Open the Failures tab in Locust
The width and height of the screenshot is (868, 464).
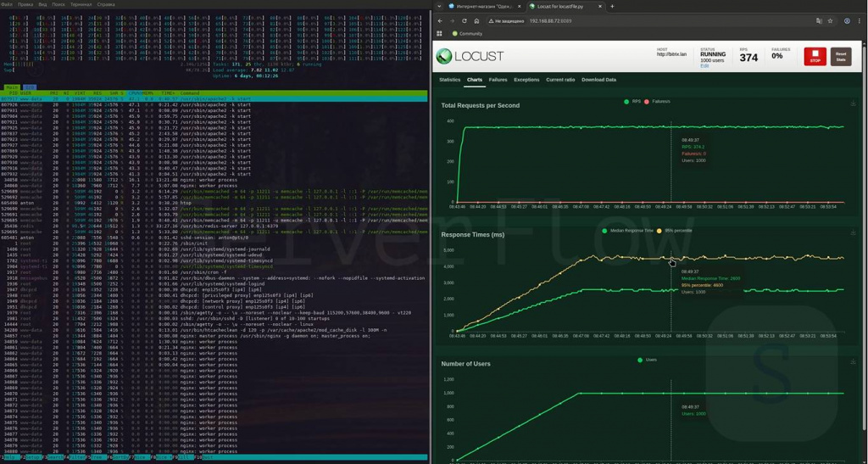click(x=498, y=80)
